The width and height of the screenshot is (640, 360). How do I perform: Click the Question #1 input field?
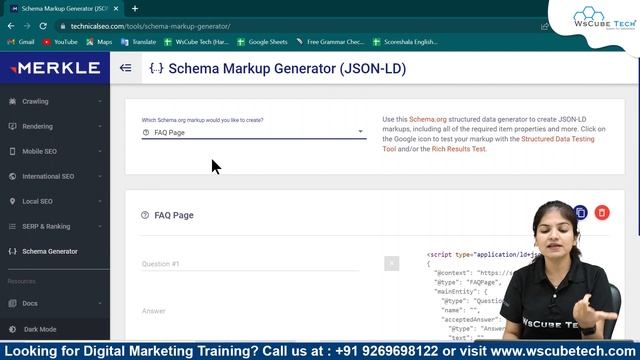coord(250,264)
